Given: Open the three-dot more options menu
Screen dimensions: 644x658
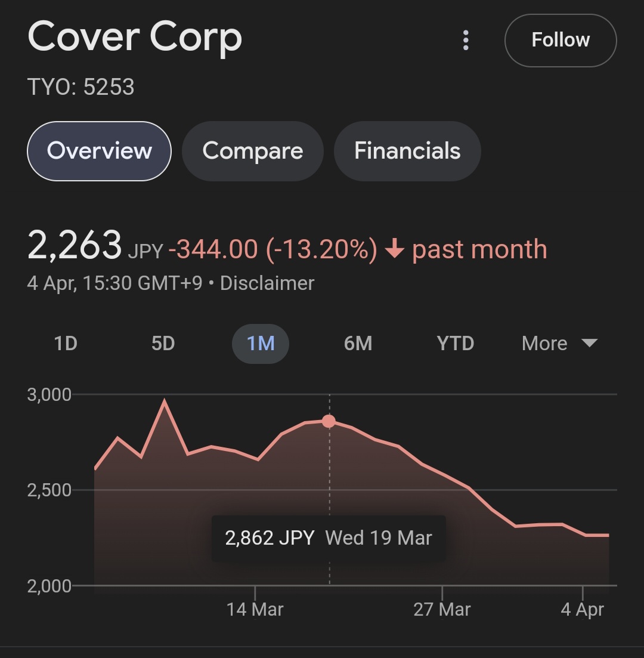Looking at the screenshot, I should click(465, 41).
